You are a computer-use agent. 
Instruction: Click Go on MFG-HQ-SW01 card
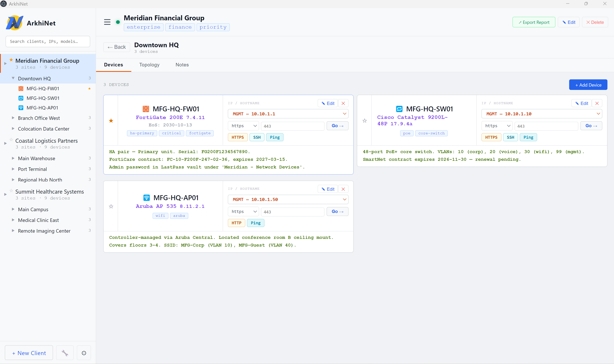tap(591, 126)
